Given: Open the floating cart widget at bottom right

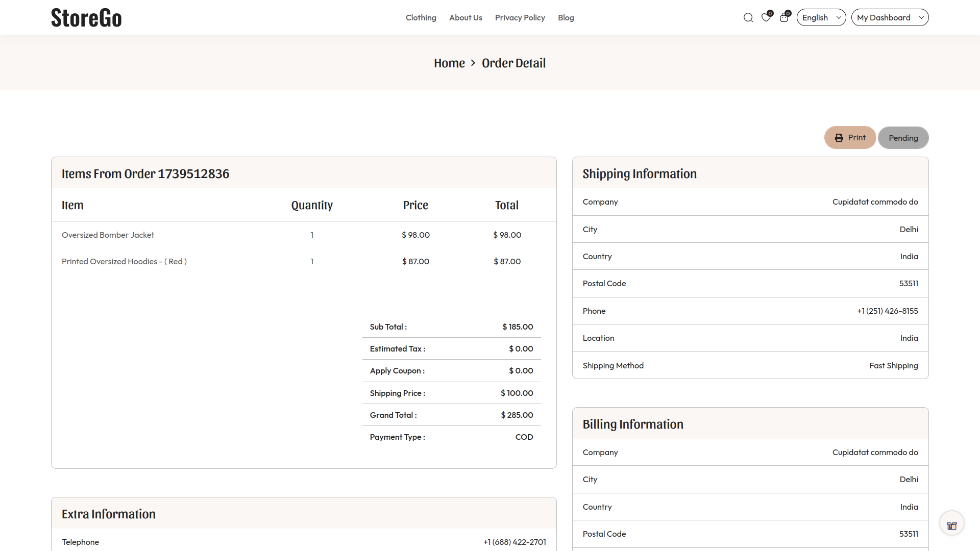Looking at the screenshot, I should pos(951,523).
